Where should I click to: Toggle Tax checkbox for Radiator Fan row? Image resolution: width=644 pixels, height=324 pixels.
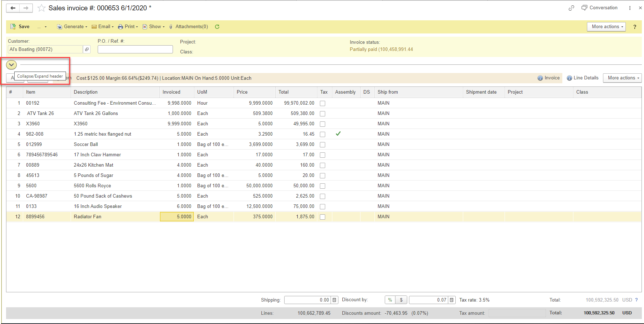[323, 217]
